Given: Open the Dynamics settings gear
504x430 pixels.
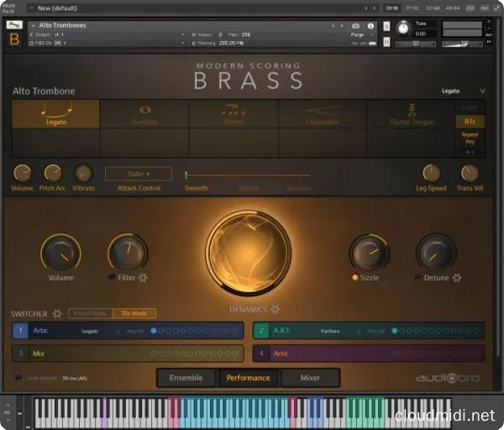Looking at the screenshot, I should (276, 310).
